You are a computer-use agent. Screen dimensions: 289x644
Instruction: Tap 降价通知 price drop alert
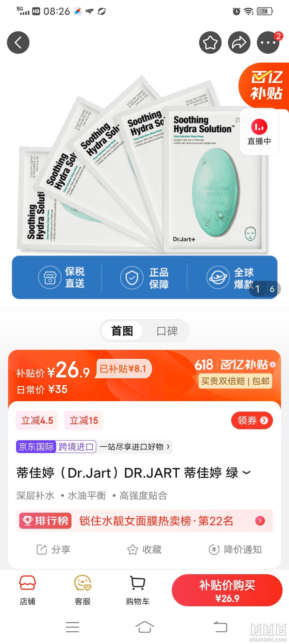point(235,550)
